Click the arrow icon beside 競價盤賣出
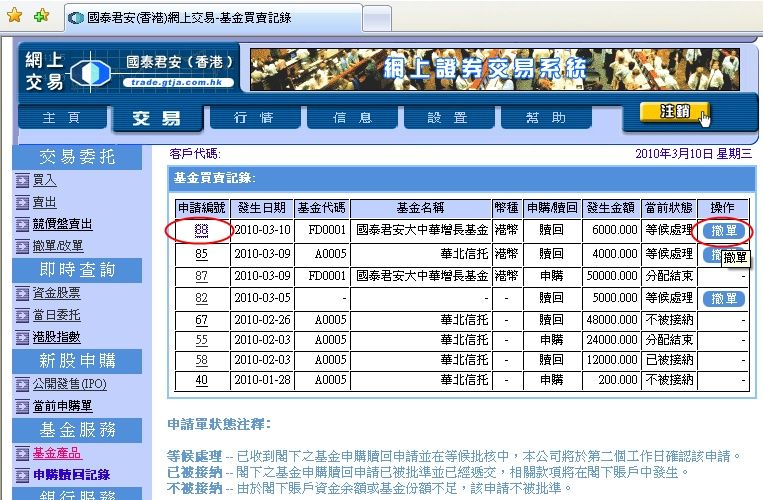This screenshot has width=763, height=500. (22, 225)
